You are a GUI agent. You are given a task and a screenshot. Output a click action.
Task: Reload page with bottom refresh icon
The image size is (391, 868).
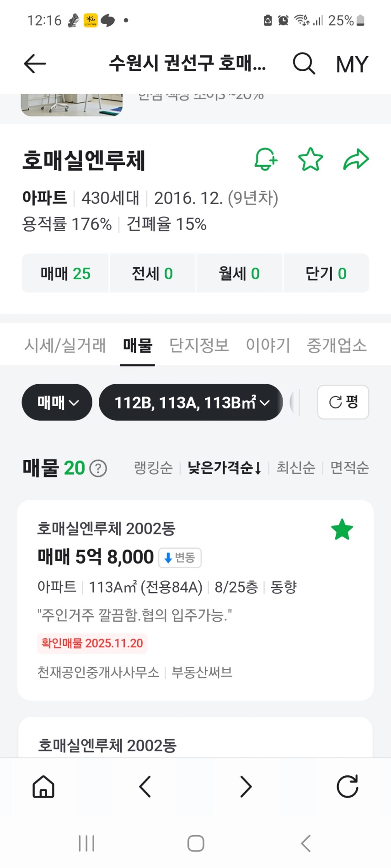(347, 787)
